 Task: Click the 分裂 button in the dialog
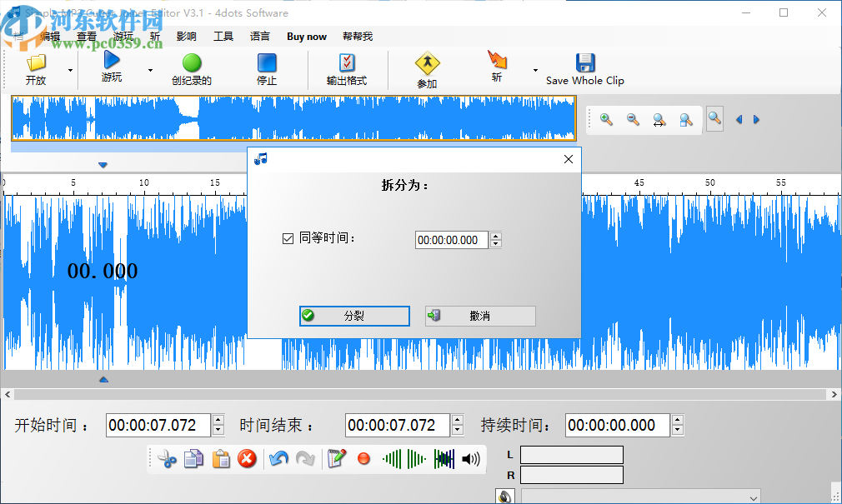coord(353,316)
